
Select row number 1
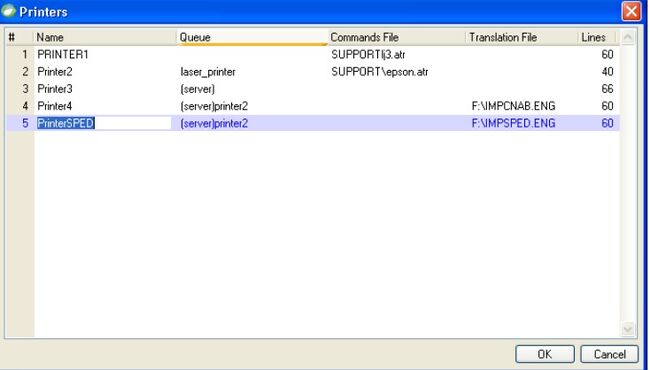[25, 54]
